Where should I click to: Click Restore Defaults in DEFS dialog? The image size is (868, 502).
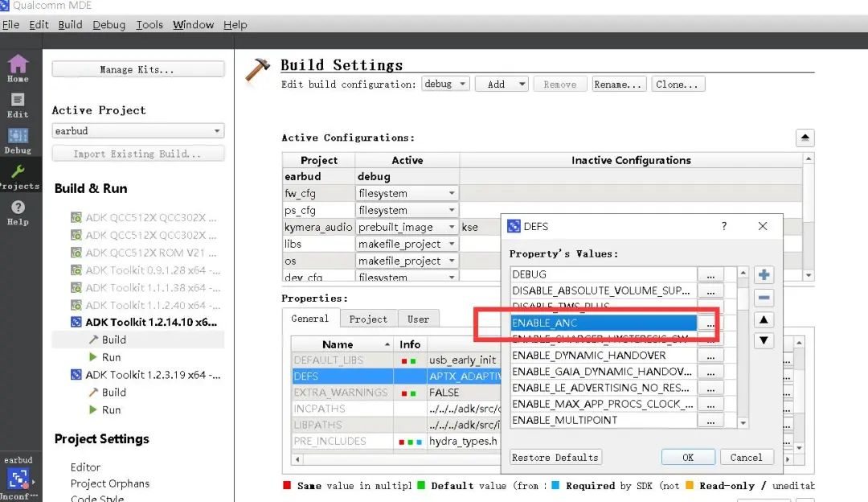555,457
